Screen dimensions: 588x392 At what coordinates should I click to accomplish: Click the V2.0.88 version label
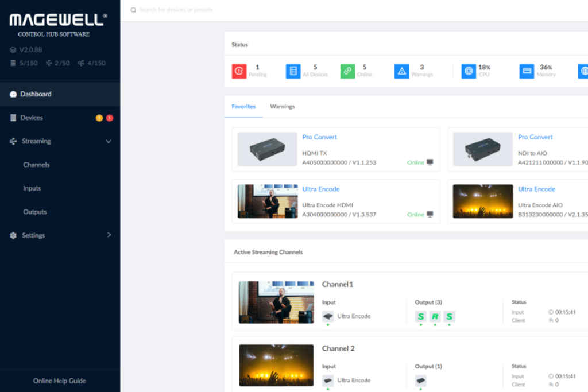click(x=30, y=50)
